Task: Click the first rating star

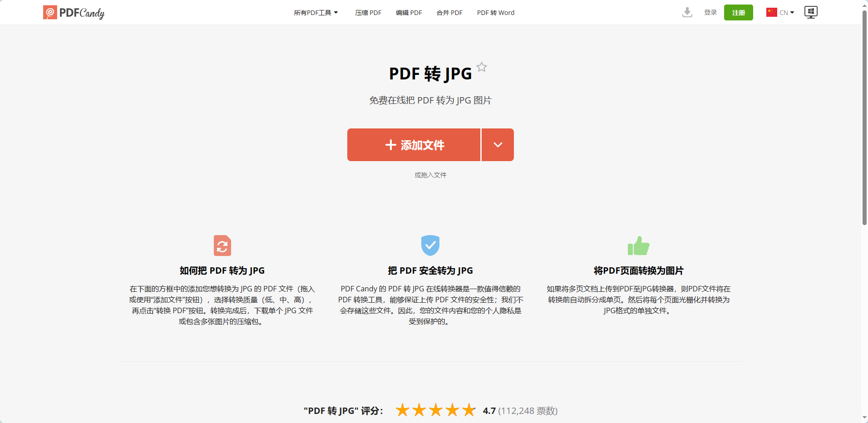Action: tap(402, 410)
